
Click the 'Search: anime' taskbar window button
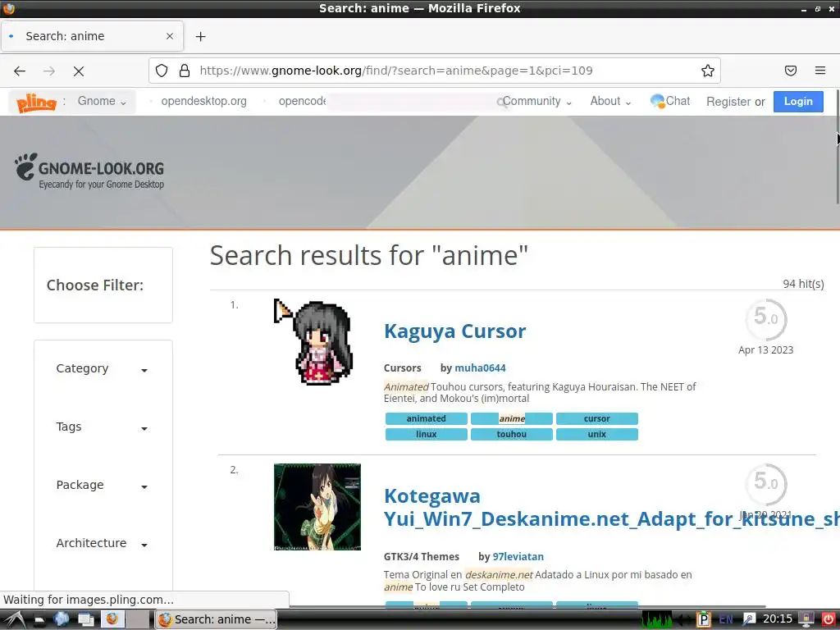click(216, 620)
